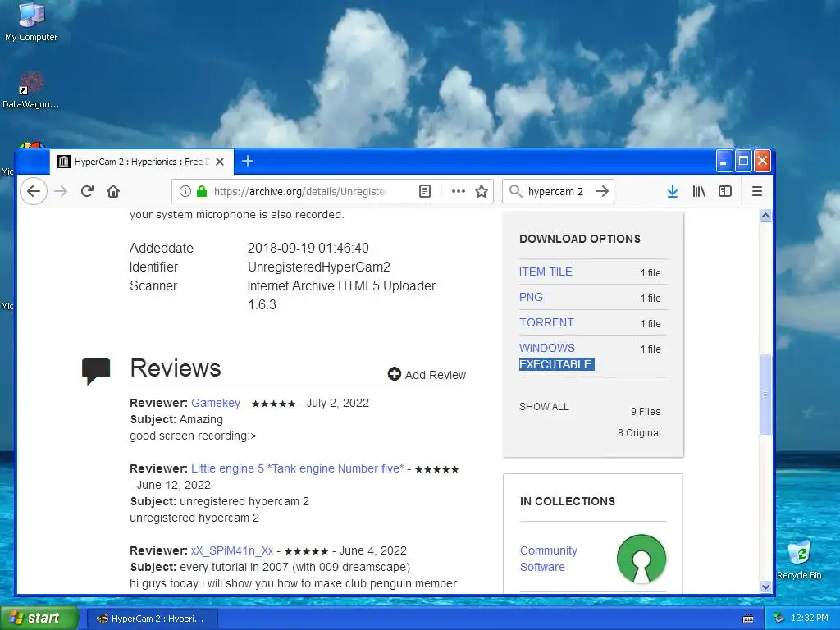The width and height of the screenshot is (840, 630).
Task: Click the Reviews speech bubble icon
Action: tap(96, 371)
